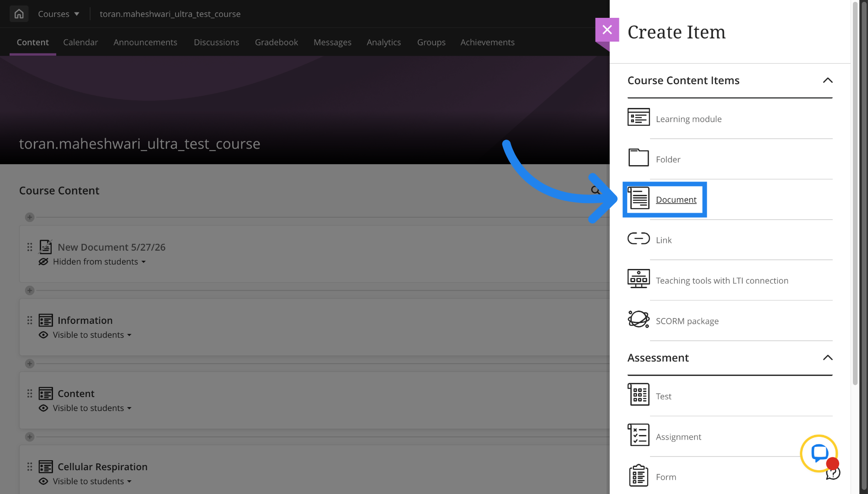868x494 pixels.
Task: Select the Document link
Action: click(x=676, y=199)
